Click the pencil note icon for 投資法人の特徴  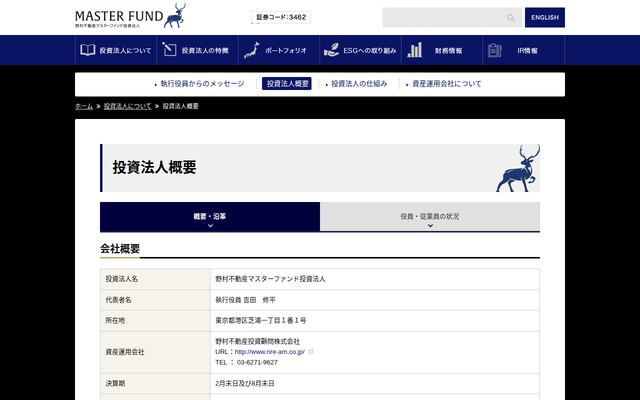point(169,49)
